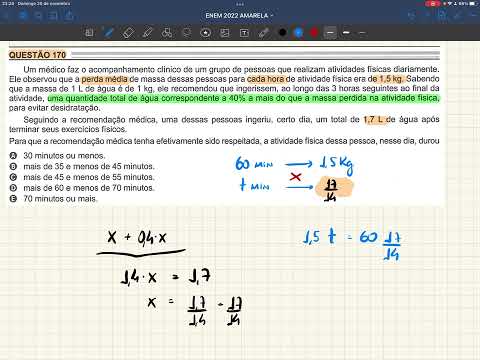
Task: Open the ENEM 2022 AMARELA title dropdown
Action: [239, 15]
